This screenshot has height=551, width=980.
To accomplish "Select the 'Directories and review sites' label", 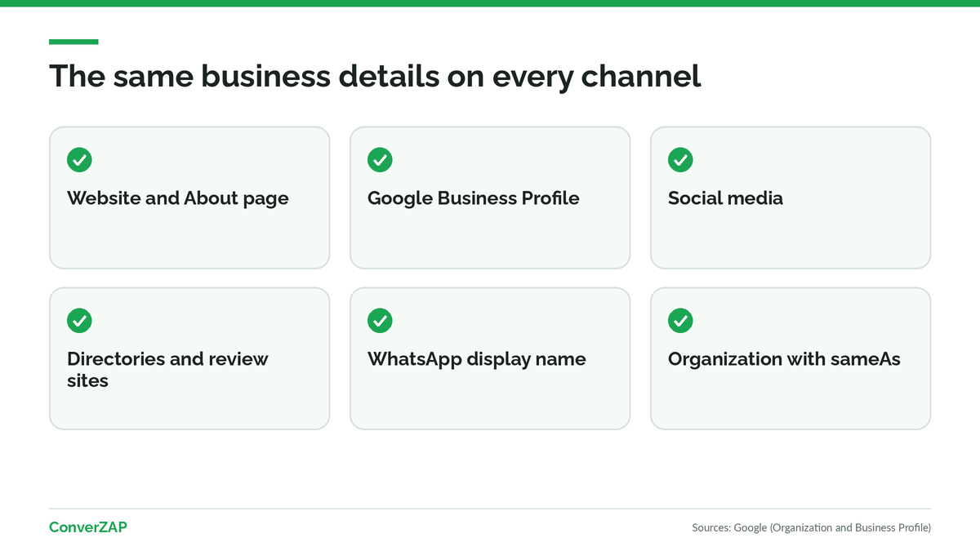I will click(x=167, y=370).
